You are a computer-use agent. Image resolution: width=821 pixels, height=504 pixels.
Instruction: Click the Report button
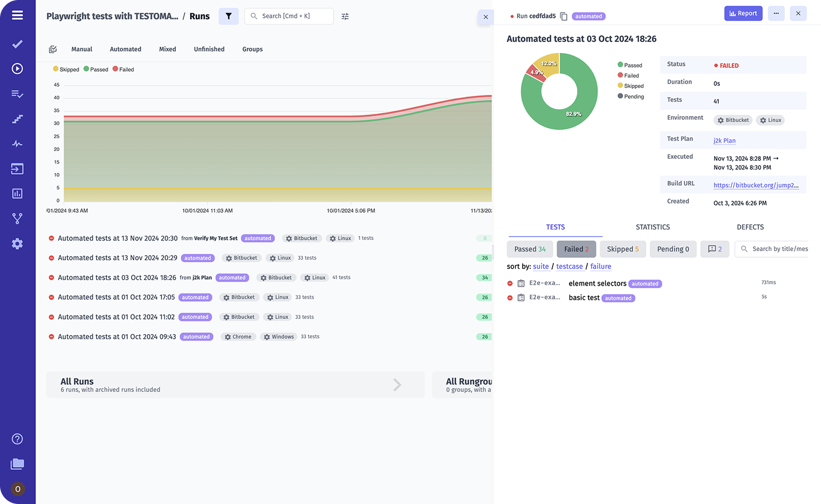(744, 13)
